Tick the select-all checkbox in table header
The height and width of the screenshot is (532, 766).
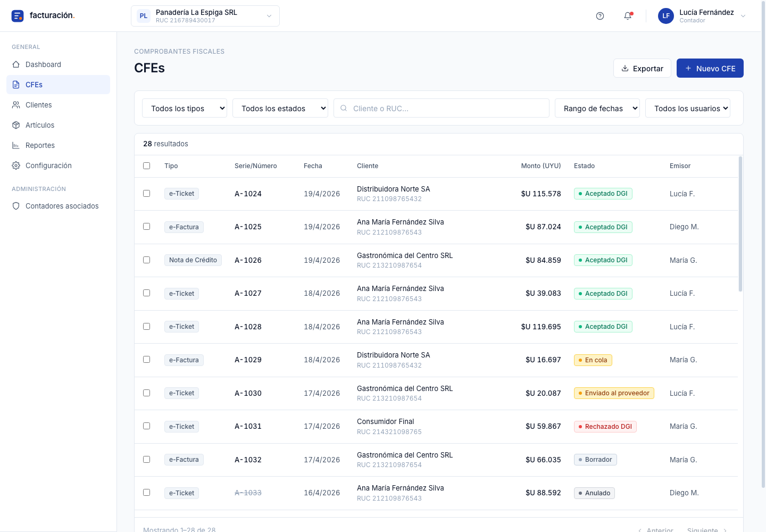tap(146, 165)
